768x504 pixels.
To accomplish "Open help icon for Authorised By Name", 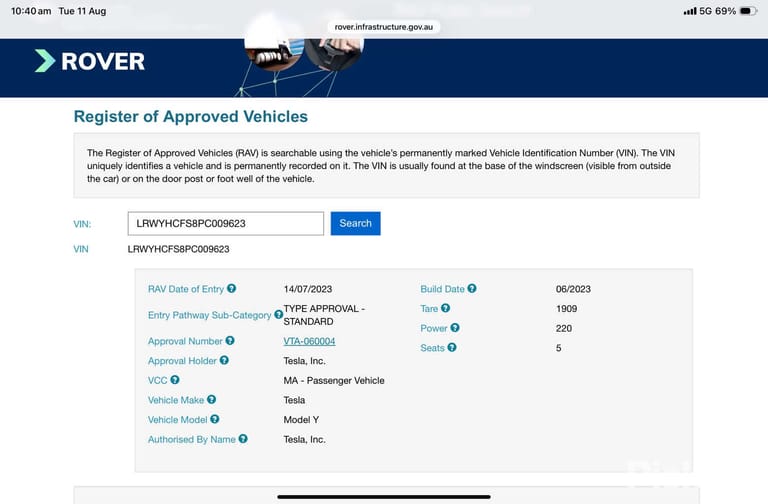I will coord(243,439).
